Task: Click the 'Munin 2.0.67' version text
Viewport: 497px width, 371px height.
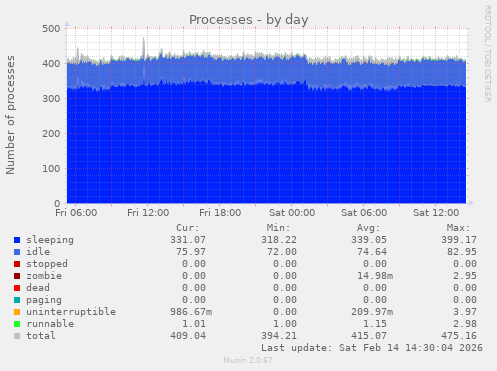Action: pyautogui.click(x=248, y=360)
